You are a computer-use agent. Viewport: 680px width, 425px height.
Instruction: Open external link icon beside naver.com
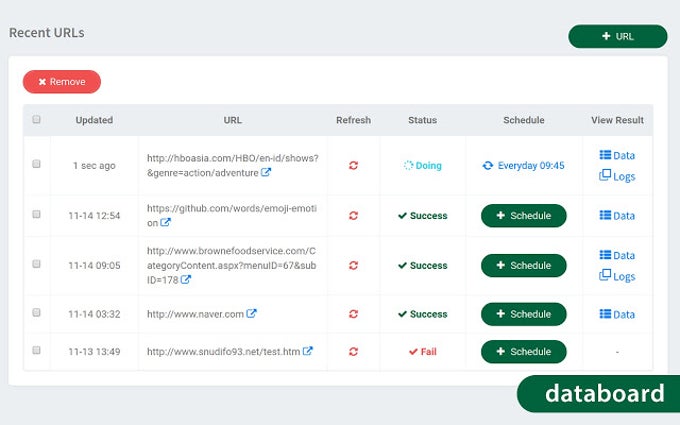252,314
